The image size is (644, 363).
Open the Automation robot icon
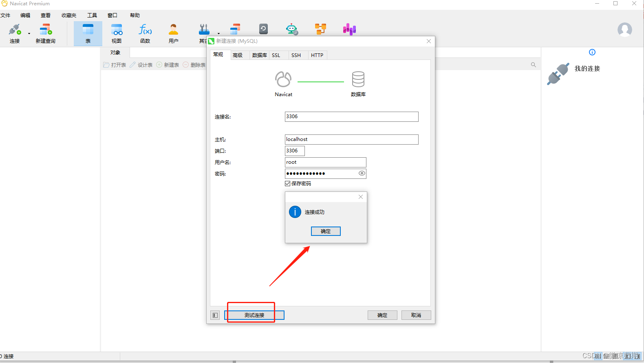pyautogui.click(x=292, y=29)
